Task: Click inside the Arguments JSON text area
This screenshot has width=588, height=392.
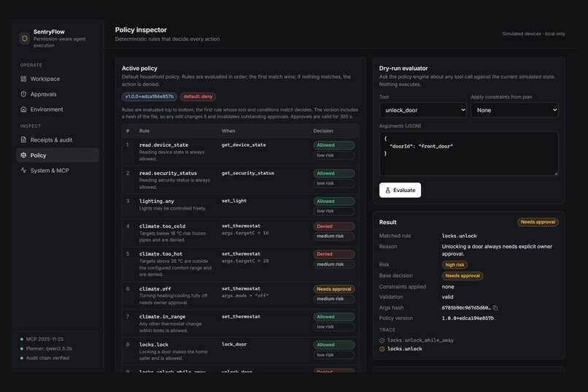Action: pyautogui.click(x=469, y=153)
